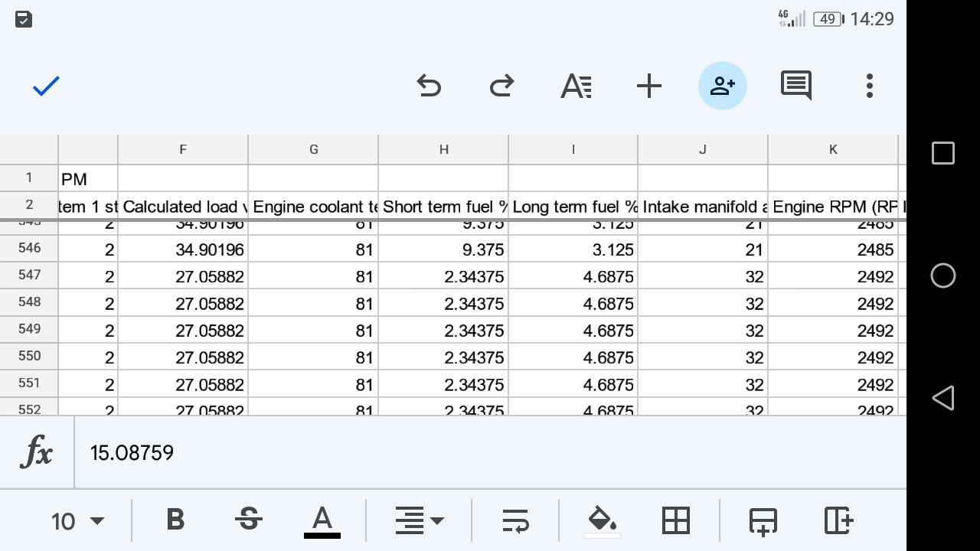Confirm edit with the blue checkmark
This screenshot has width=980, height=551.
point(46,86)
